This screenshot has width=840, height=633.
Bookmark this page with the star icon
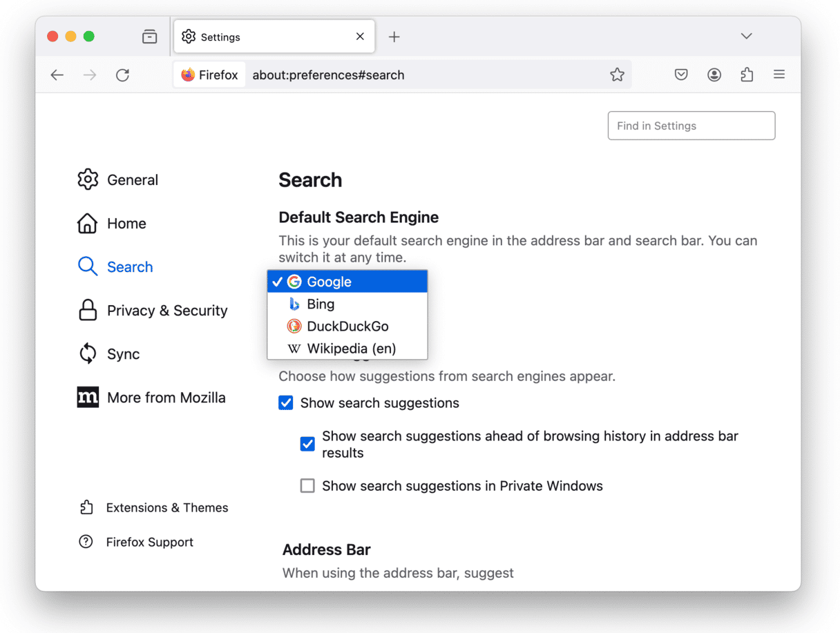click(617, 75)
